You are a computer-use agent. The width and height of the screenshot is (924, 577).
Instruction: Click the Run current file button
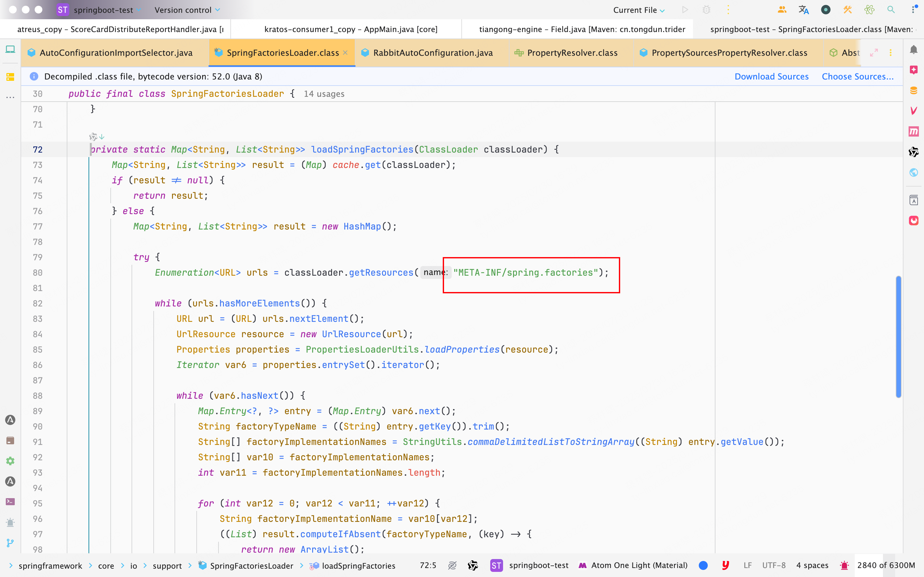pyautogui.click(x=685, y=10)
